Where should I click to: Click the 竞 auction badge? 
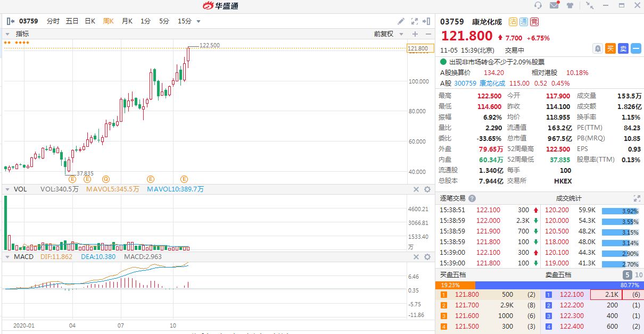coord(534,22)
